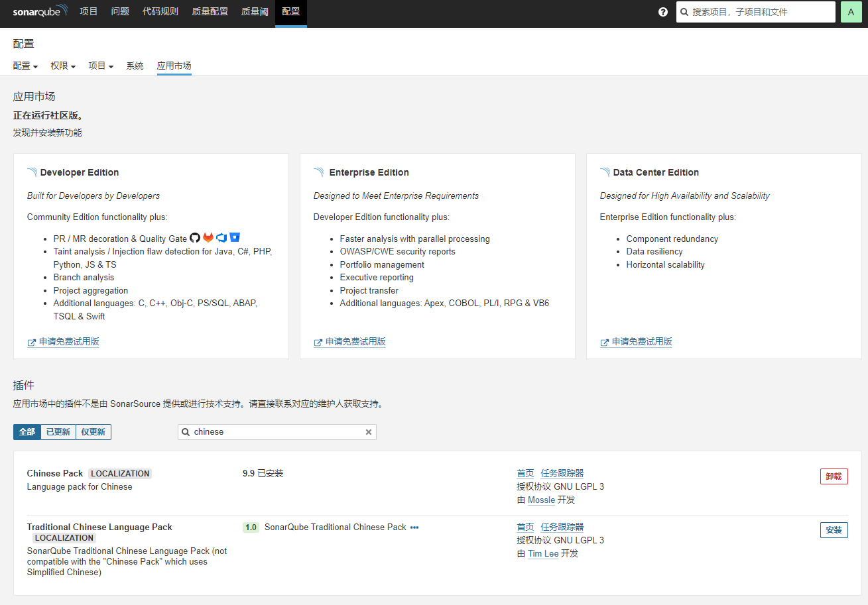Click the SonarQube logo
This screenshot has height=605, width=868.
(40, 11)
